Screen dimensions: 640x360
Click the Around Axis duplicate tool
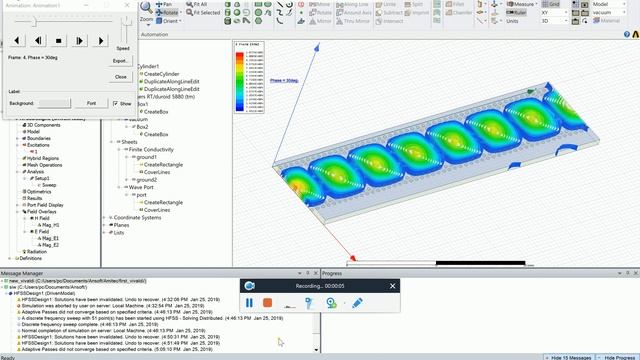[x=354, y=13]
